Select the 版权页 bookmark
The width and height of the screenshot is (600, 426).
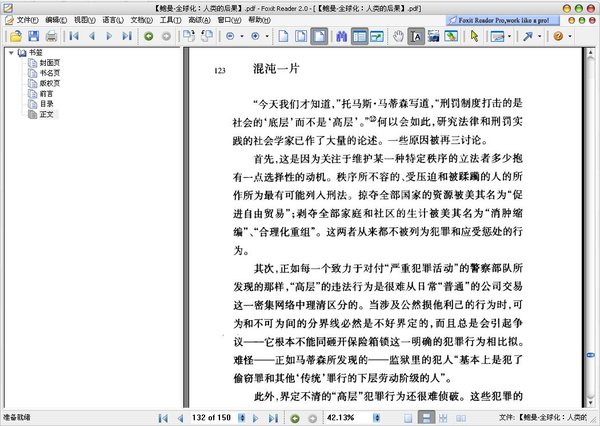(50, 83)
